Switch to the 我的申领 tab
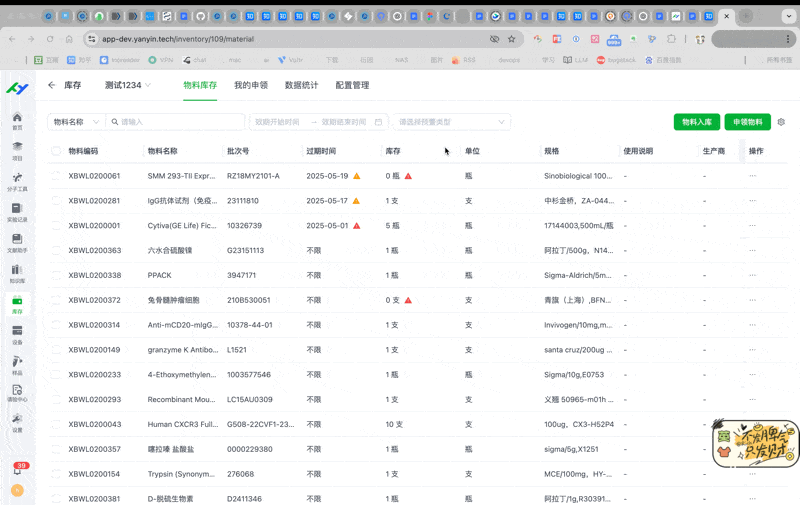This screenshot has height=505, width=800. tap(251, 86)
